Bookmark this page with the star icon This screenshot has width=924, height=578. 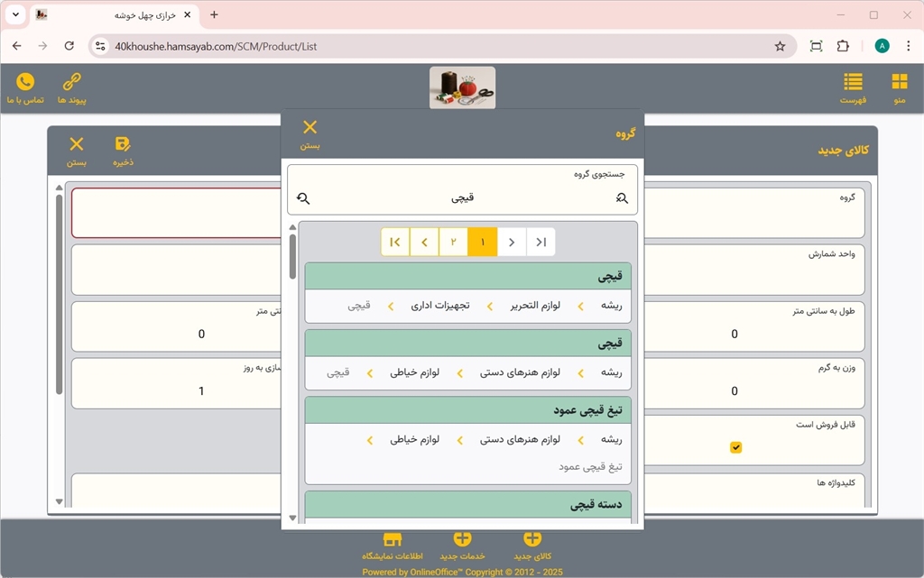(x=780, y=46)
